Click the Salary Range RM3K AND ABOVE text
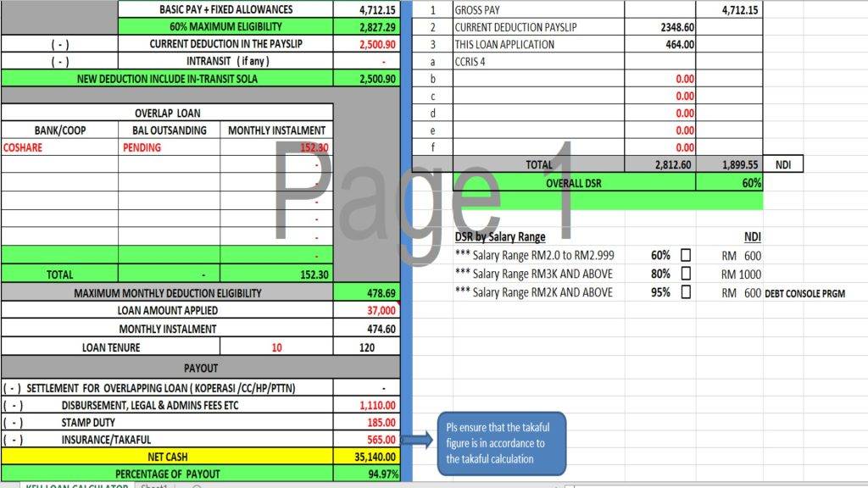 (534, 274)
